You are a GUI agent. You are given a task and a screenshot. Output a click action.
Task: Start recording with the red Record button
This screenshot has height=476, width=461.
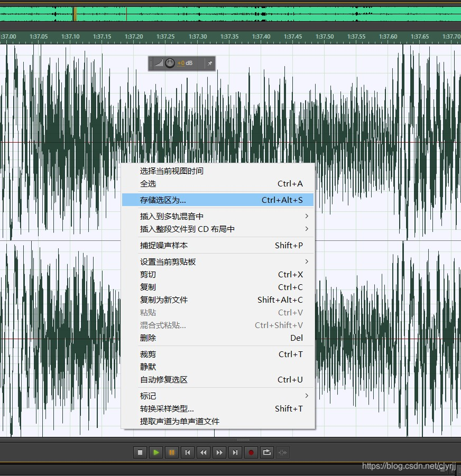pos(251,453)
